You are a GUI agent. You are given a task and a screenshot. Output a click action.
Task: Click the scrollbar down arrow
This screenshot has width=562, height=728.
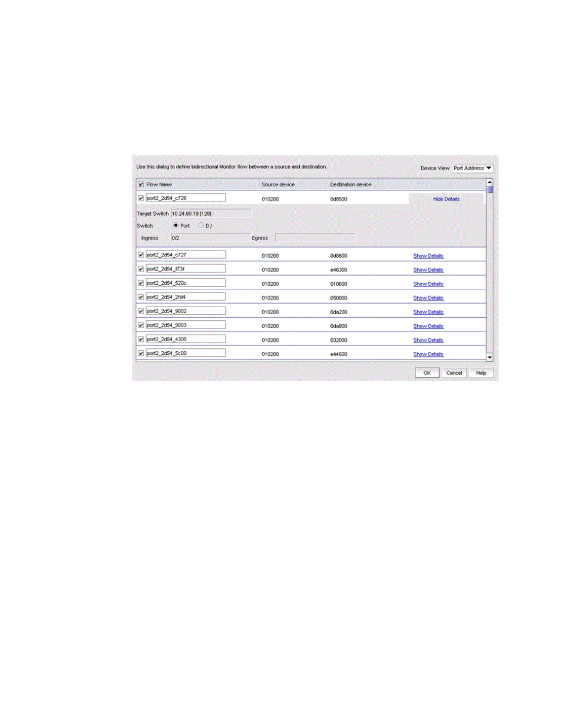pyautogui.click(x=490, y=357)
